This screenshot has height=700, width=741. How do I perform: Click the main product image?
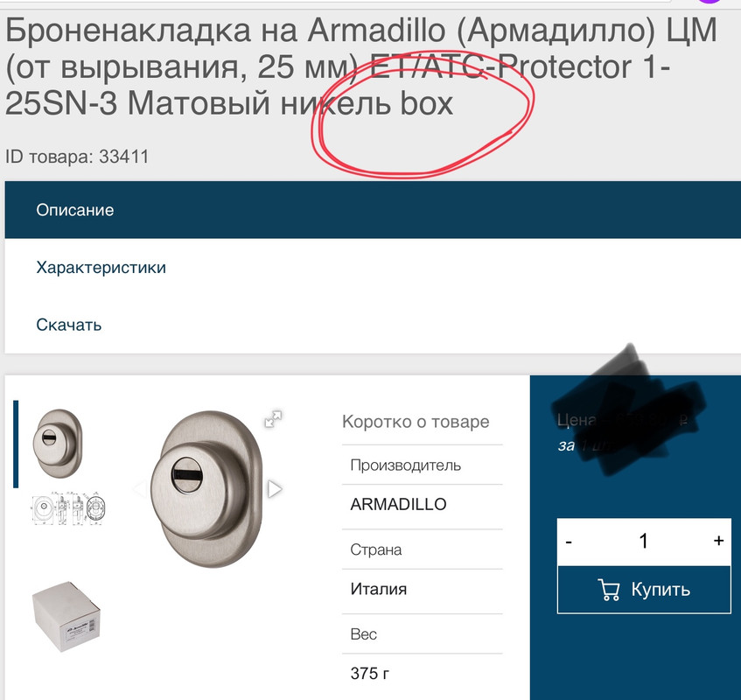click(206, 489)
